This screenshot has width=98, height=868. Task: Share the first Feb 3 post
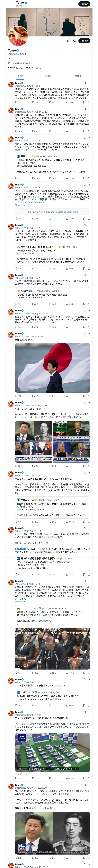(89, 102)
